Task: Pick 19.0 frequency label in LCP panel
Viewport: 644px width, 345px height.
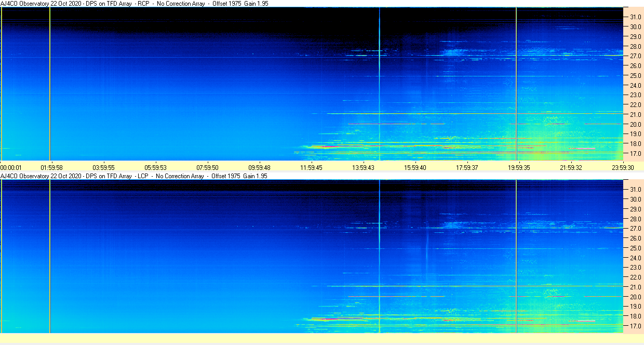Action: point(635,307)
